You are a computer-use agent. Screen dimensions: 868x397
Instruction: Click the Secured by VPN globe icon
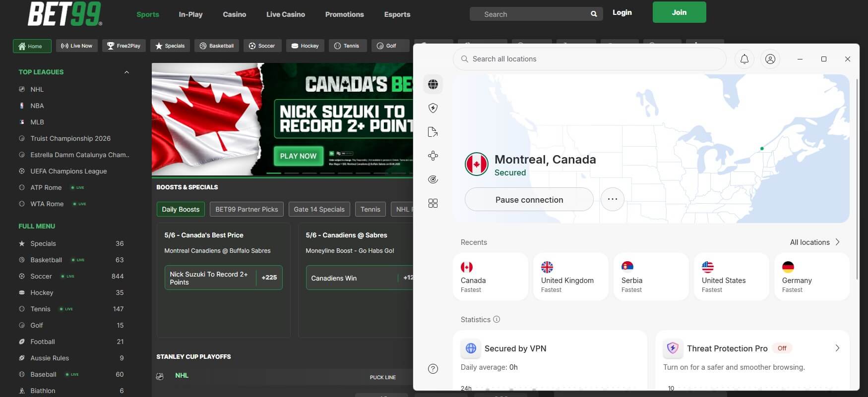click(471, 348)
